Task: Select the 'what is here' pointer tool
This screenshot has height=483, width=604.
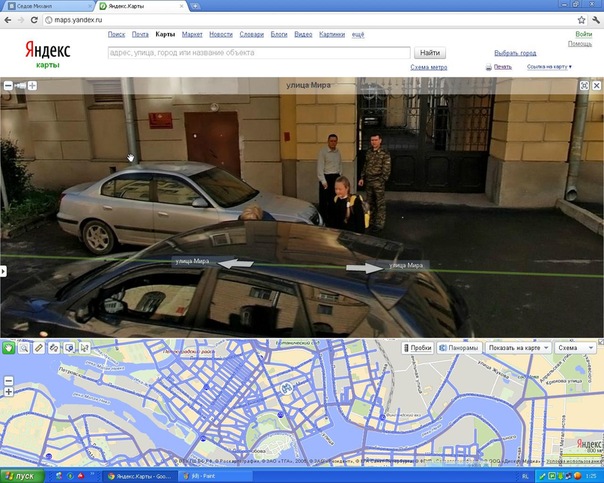Action: [x=84, y=348]
